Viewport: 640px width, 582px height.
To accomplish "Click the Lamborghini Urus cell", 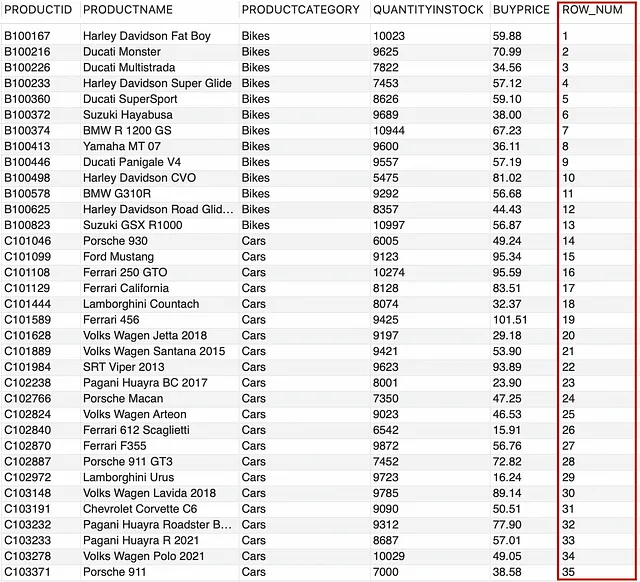I will tap(128, 478).
